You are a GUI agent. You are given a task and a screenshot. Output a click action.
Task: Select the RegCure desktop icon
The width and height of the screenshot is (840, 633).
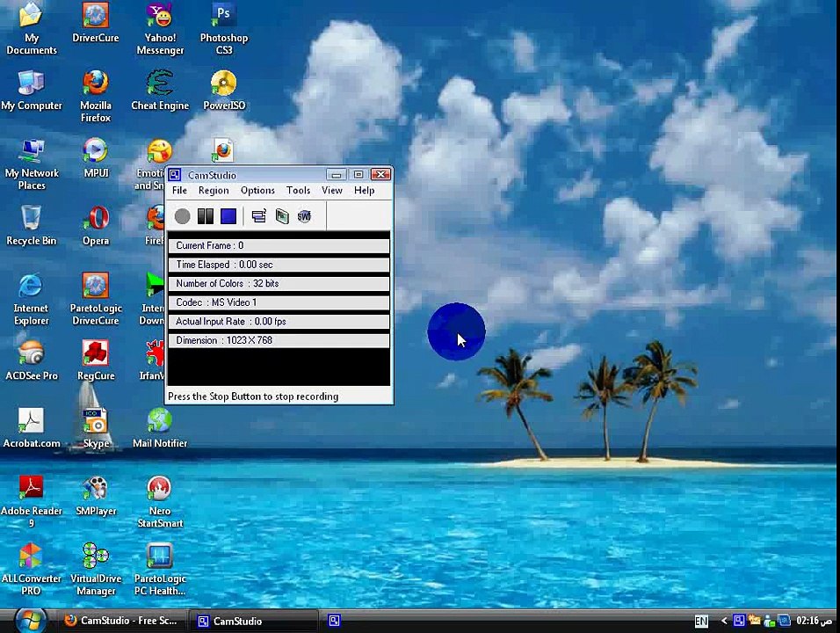[96, 360]
